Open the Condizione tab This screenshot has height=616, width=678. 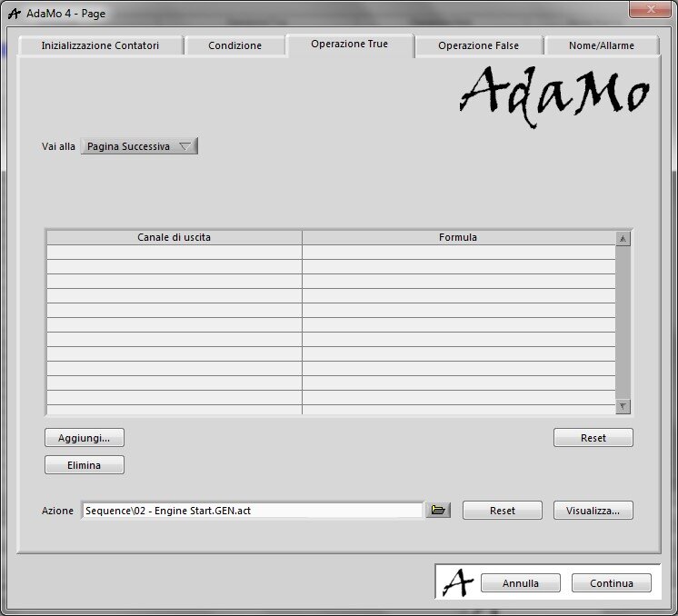coord(234,45)
